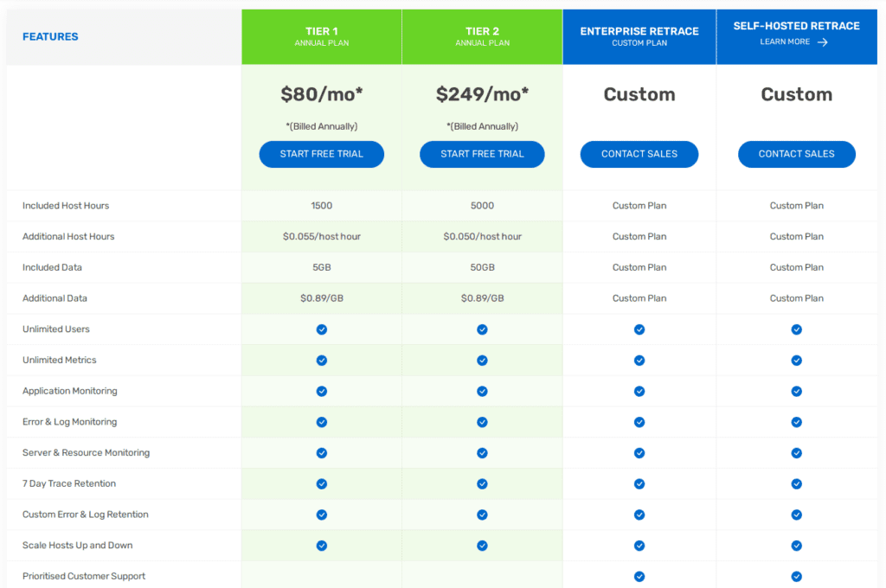Click Tier 2 Unlimited Metrics checkmark
The height and width of the screenshot is (588, 886).
(x=482, y=361)
